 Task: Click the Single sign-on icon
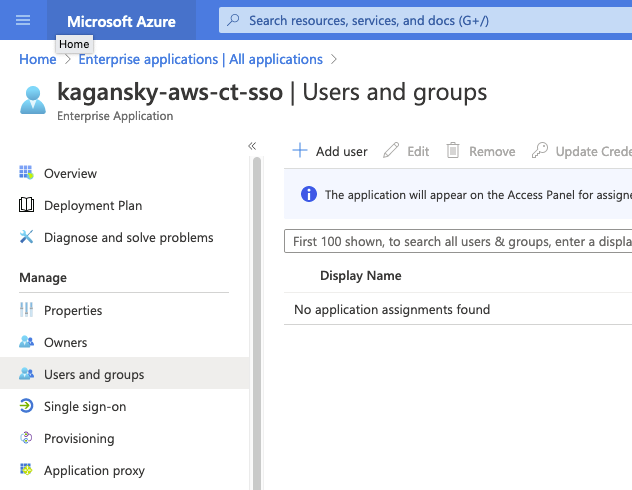click(x=27, y=406)
